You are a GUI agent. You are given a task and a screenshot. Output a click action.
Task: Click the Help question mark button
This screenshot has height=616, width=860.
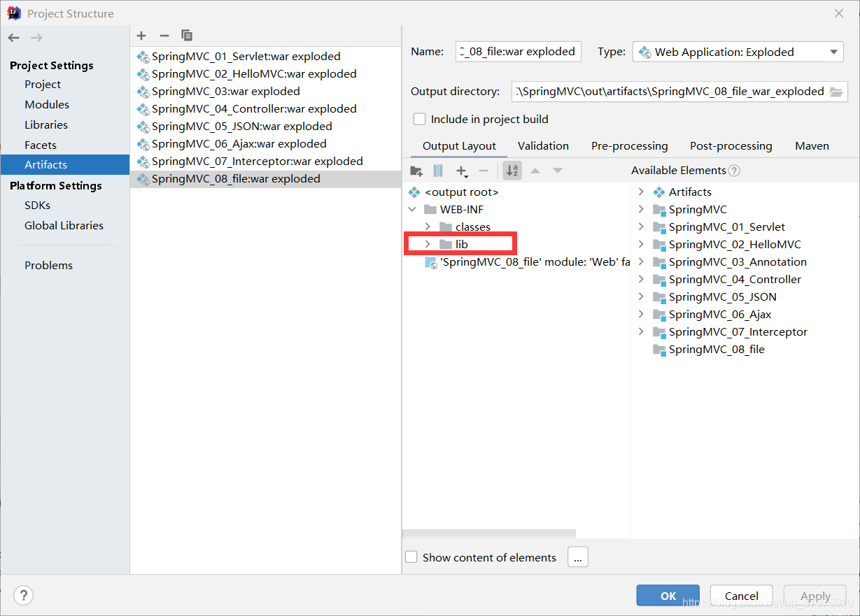tap(24, 596)
